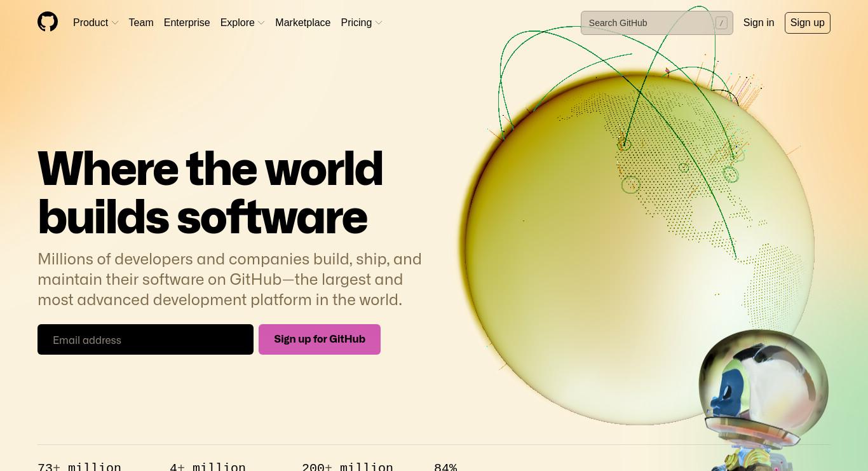Click the '200+ million' statistic
This screenshot has height=471, width=868.
[348, 466]
